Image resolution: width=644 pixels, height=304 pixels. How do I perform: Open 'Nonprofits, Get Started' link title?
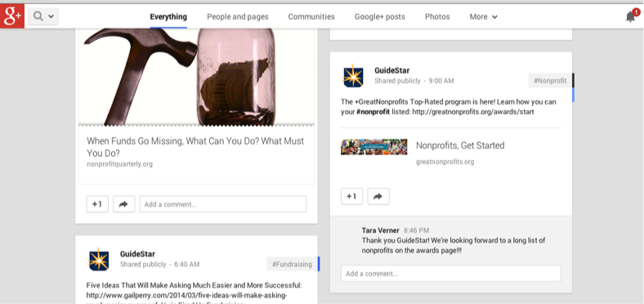click(460, 145)
